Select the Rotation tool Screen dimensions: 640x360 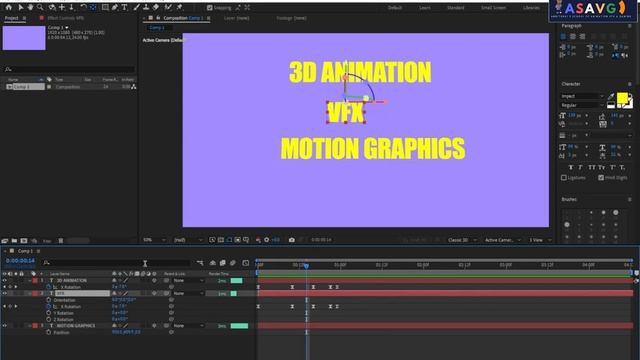83,7
